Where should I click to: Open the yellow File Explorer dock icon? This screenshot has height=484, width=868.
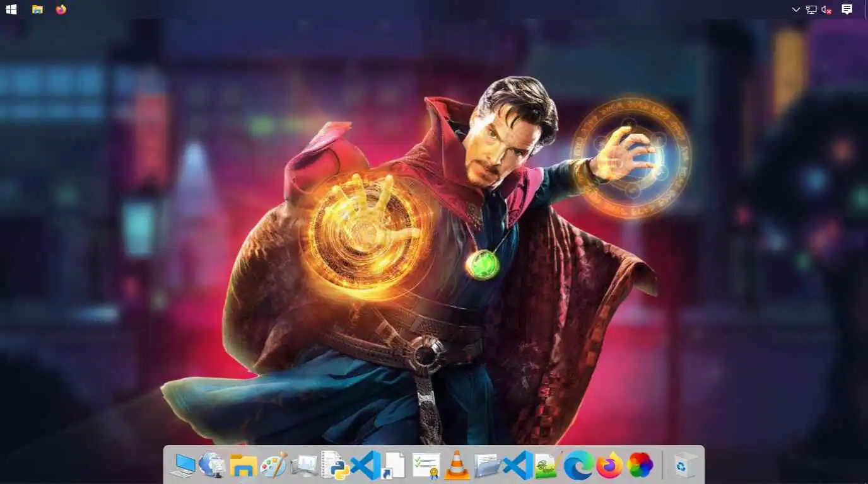pos(243,466)
